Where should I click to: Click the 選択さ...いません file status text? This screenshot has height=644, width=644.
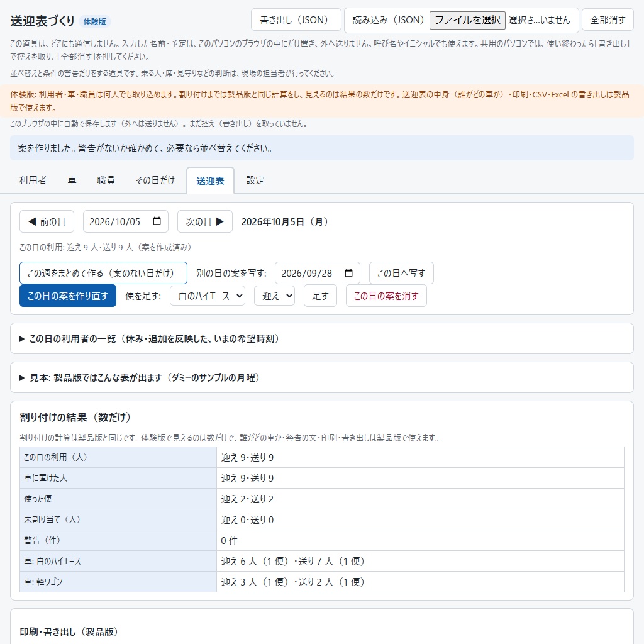pyautogui.click(x=539, y=19)
